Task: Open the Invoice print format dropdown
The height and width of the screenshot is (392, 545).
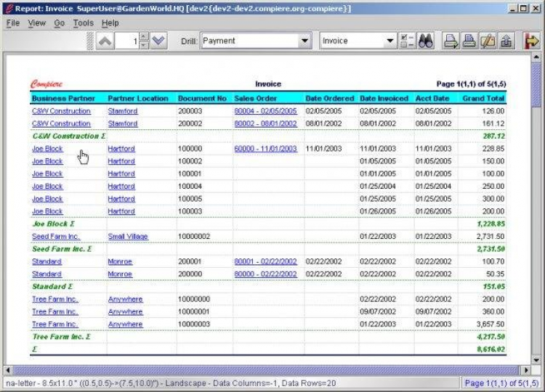Action: 390,41
